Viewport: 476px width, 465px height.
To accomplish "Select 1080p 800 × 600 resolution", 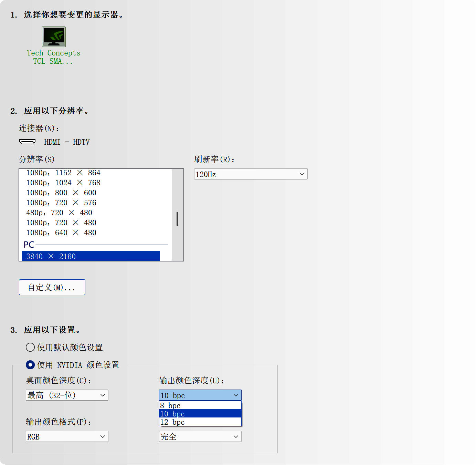I will 61,193.
